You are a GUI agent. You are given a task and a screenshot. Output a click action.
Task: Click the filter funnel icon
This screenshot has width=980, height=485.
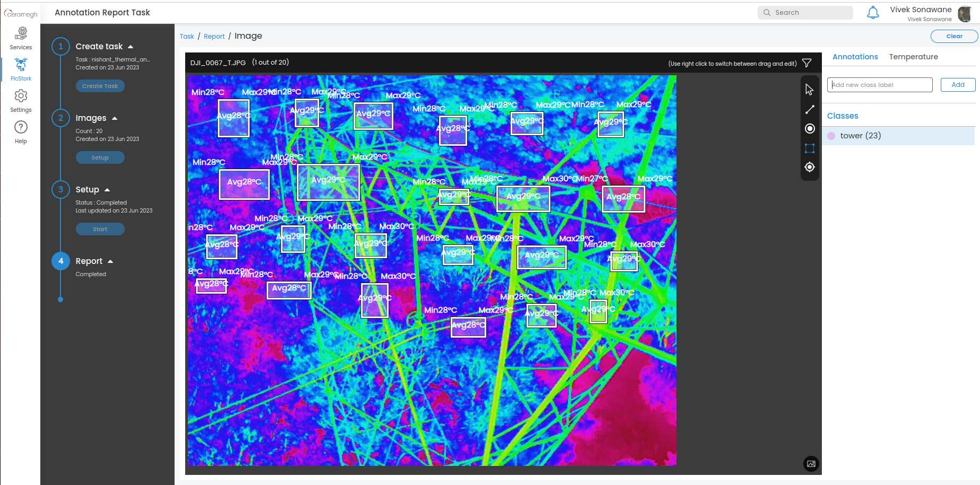coord(806,63)
